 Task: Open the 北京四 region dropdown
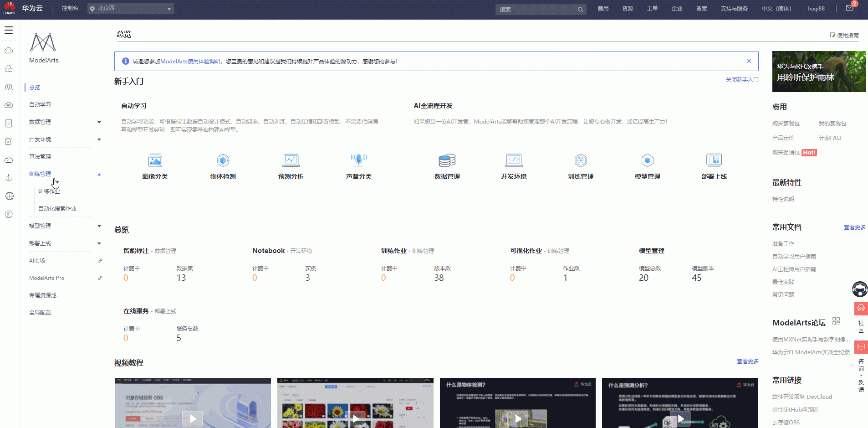coord(131,9)
